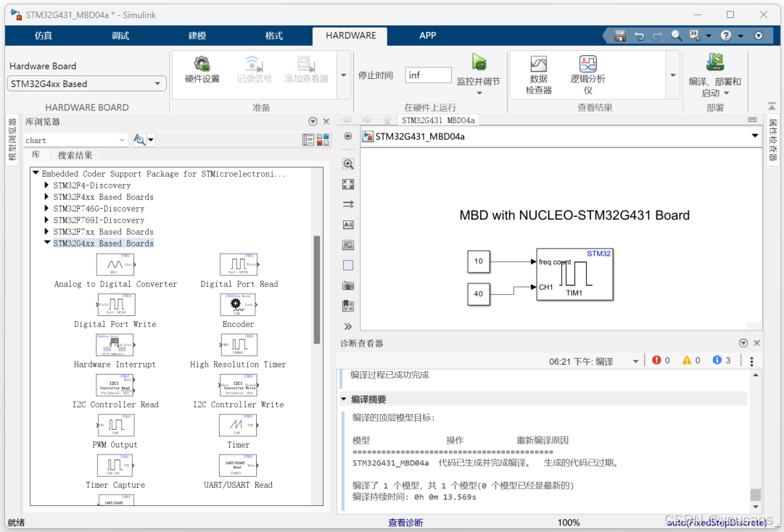This screenshot has width=784, height=532.
Task: Select the UART/USART Read block icon
Action: pos(238,465)
